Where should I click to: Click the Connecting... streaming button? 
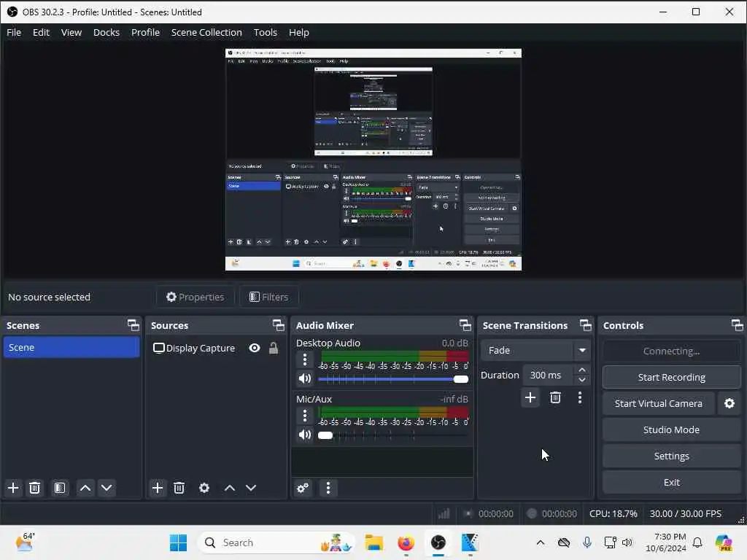coord(671,351)
